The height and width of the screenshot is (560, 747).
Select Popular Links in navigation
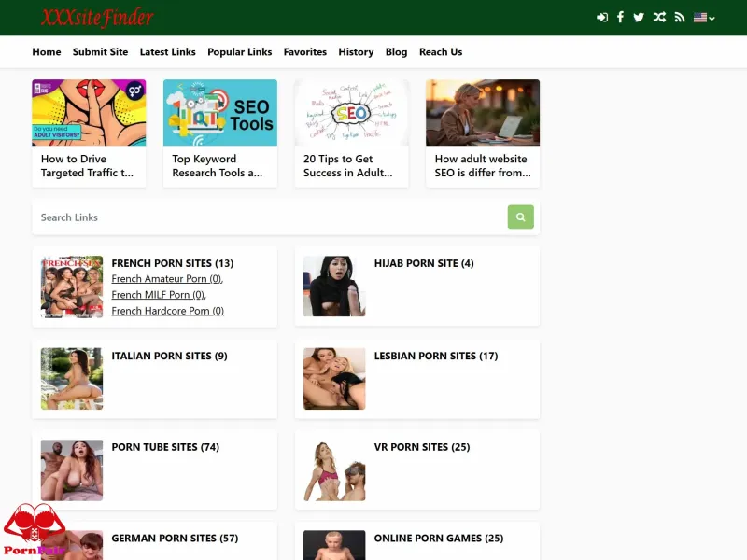tap(240, 52)
